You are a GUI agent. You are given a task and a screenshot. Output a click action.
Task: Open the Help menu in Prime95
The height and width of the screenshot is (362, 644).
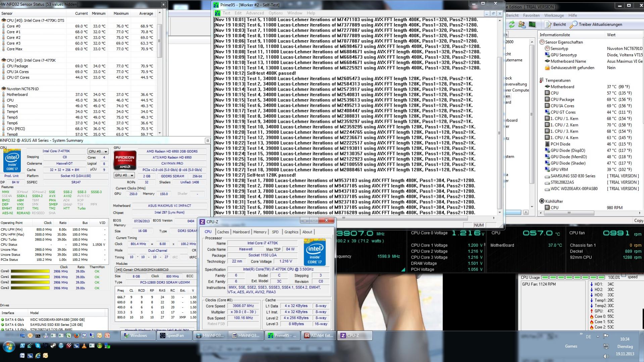click(311, 13)
